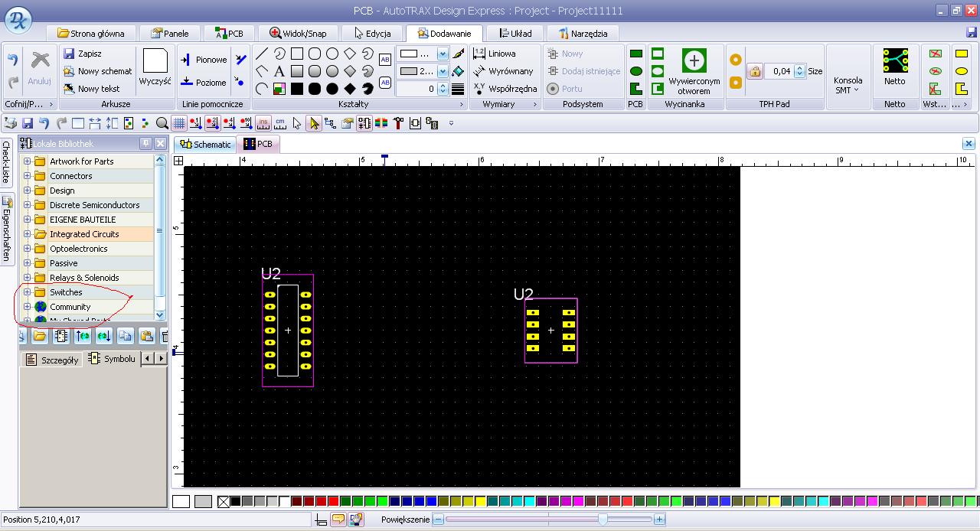The height and width of the screenshot is (531, 980).
Task: Click the zoom plus button in status bar
Action: pos(659,520)
